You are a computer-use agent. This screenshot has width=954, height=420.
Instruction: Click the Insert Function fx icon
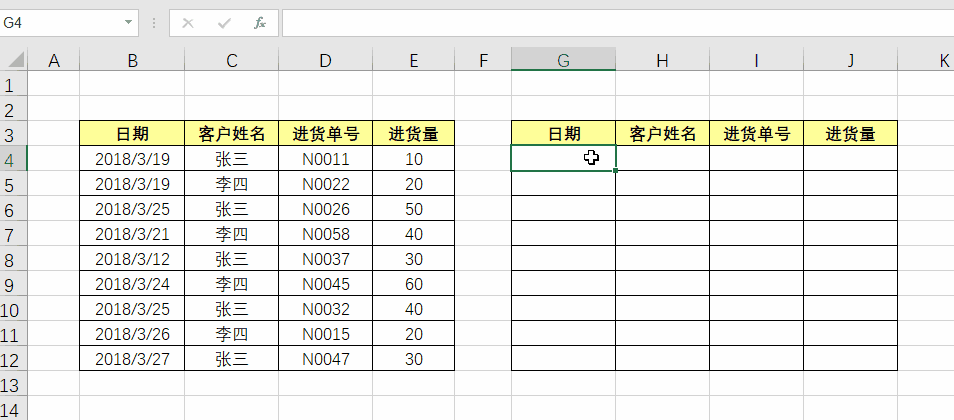[260, 22]
